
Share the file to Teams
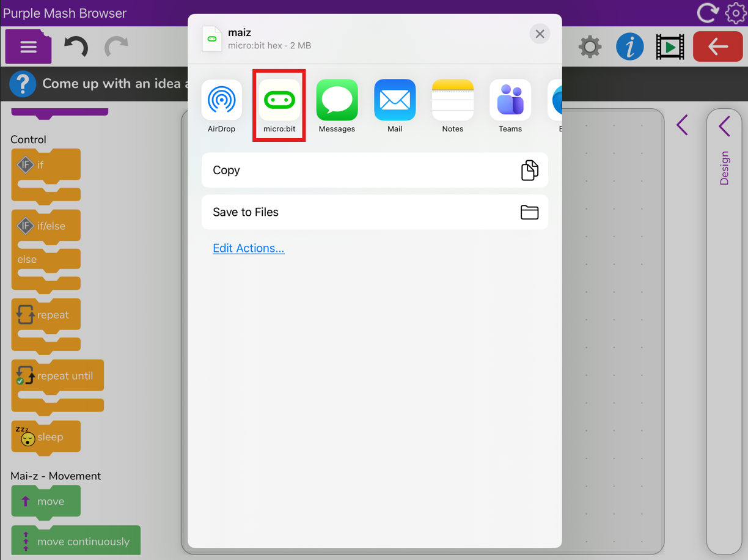click(x=510, y=105)
